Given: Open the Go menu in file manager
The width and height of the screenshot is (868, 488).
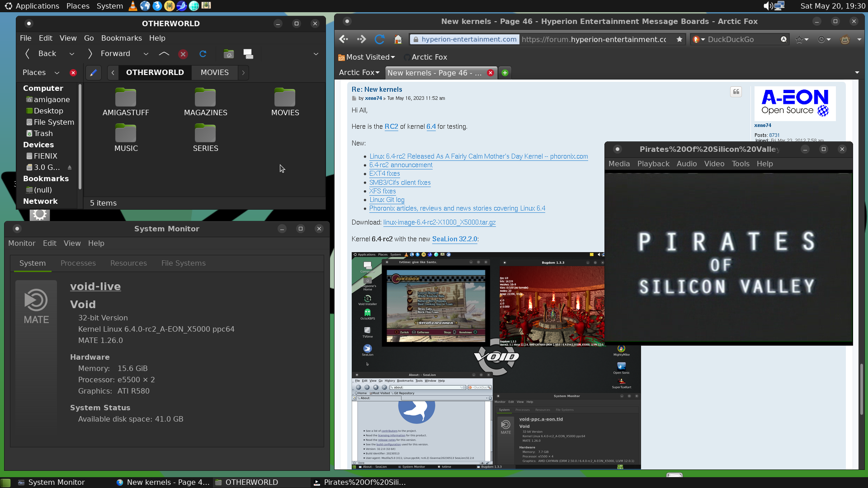Looking at the screenshot, I should [x=89, y=38].
